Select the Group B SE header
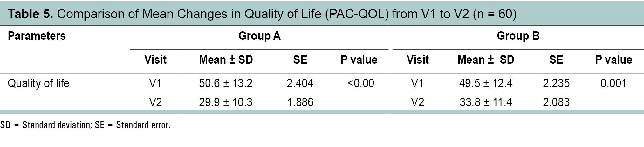The width and height of the screenshot is (644, 147). coord(556,60)
